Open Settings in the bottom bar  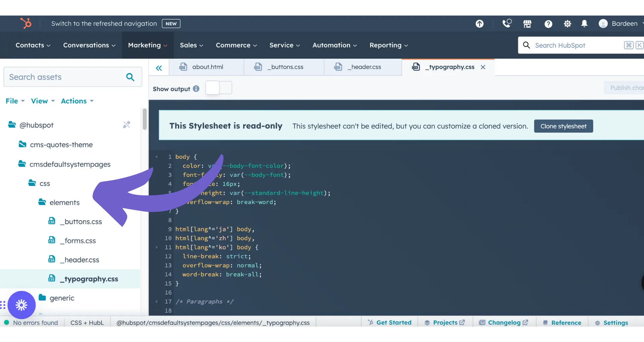(611, 323)
